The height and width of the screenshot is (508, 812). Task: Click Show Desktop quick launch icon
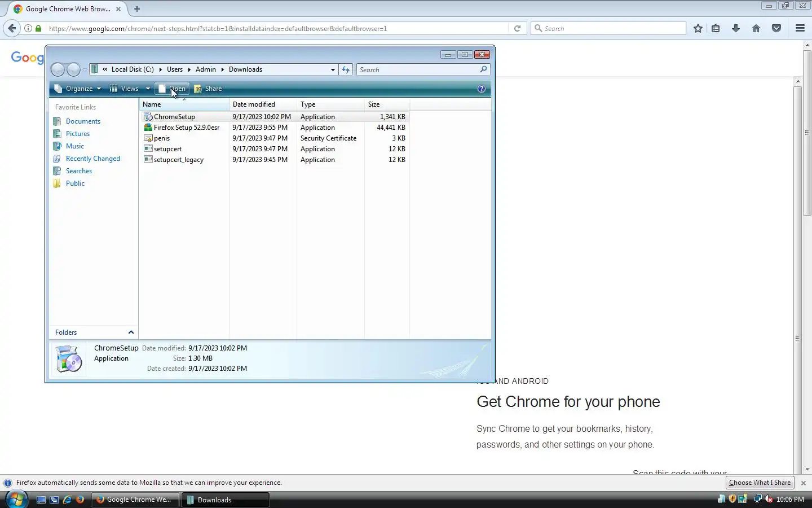(41, 500)
